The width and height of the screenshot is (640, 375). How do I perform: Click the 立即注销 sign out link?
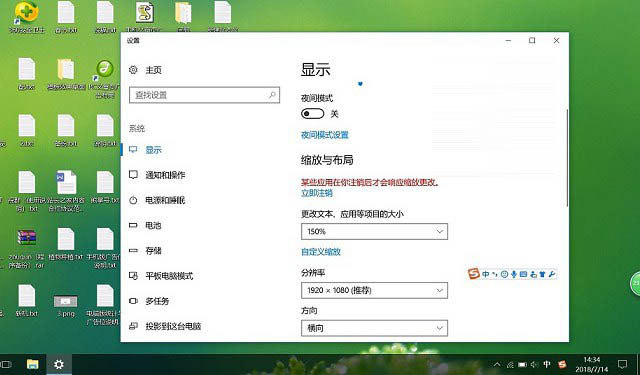click(317, 193)
